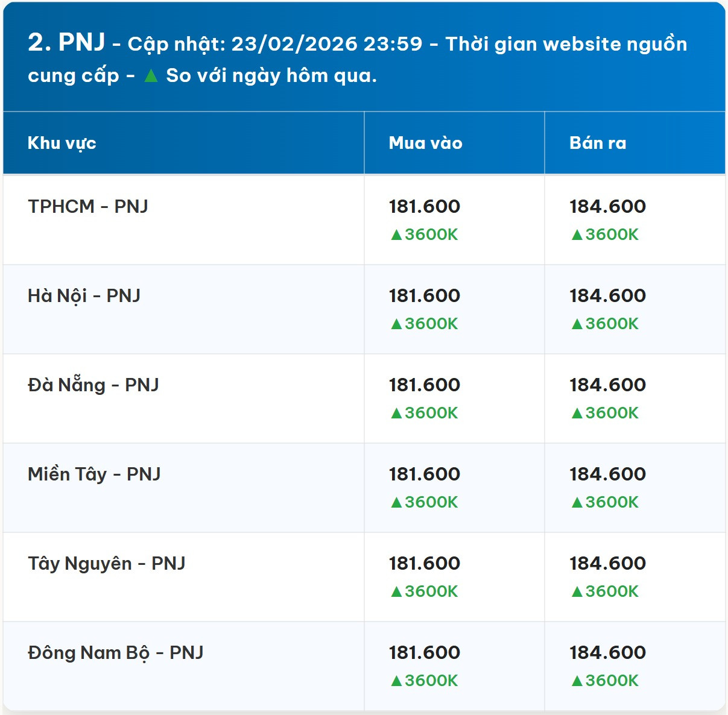Select the Tây Nguyên - PNJ row label
The image size is (728, 715).
coord(107,564)
